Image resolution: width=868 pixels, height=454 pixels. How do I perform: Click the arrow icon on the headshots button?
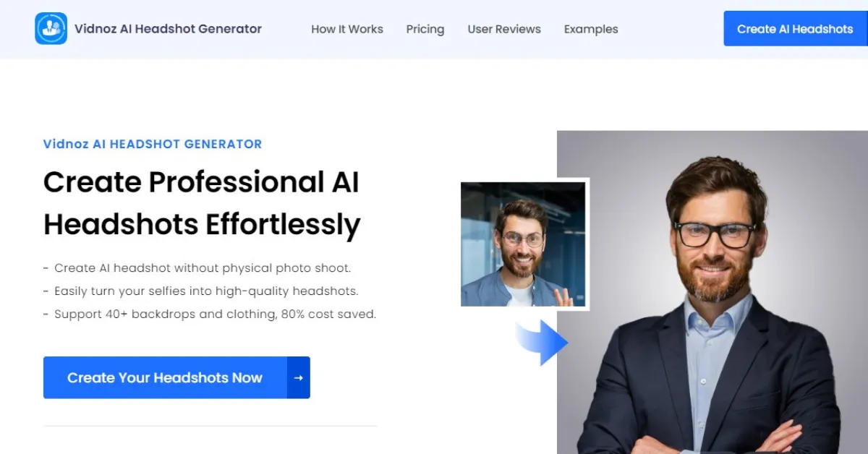pos(299,377)
